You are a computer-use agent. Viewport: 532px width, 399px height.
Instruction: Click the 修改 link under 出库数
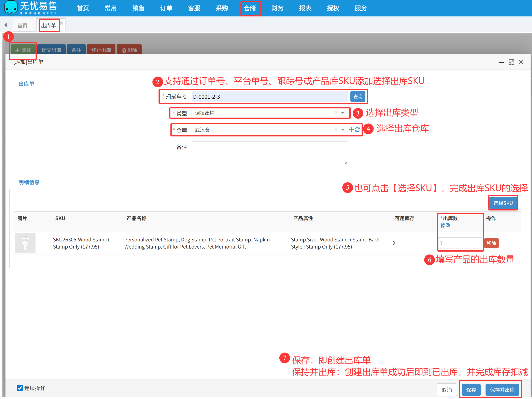point(445,225)
